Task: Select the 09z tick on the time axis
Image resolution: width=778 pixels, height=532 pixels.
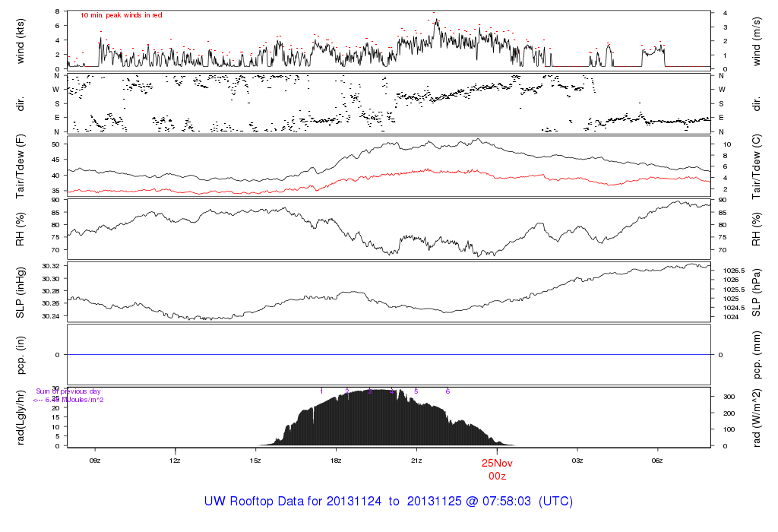Action: [x=95, y=460]
